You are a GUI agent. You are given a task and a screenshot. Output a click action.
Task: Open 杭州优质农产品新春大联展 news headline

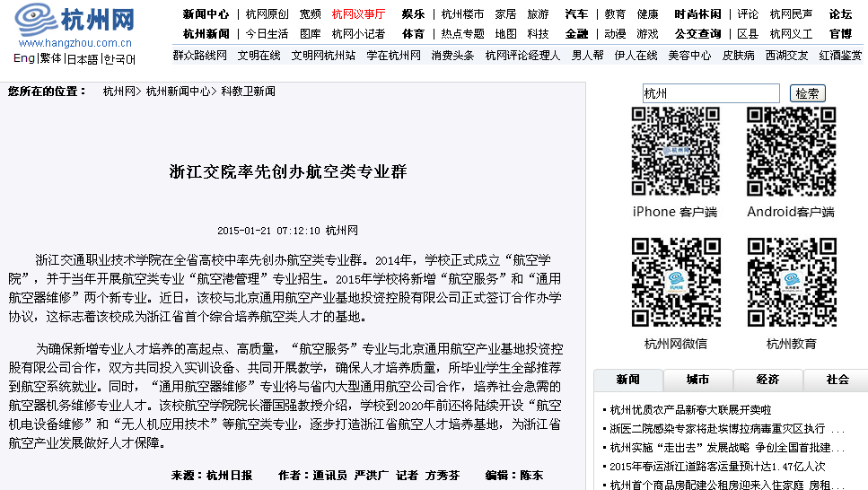690,409
